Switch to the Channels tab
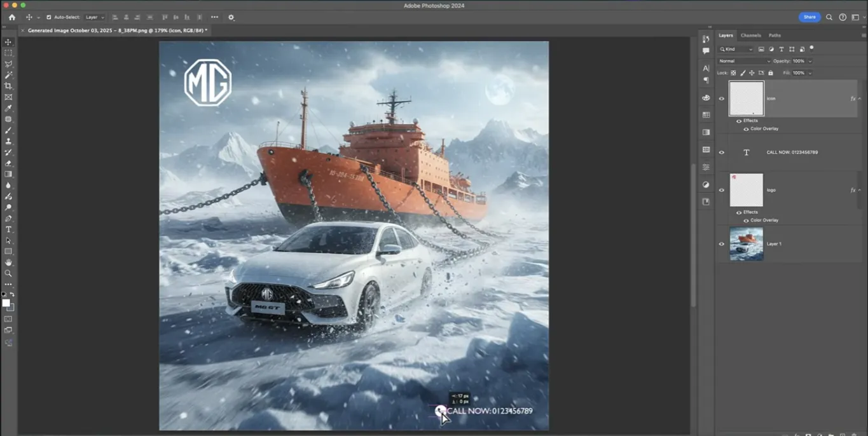 click(750, 36)
